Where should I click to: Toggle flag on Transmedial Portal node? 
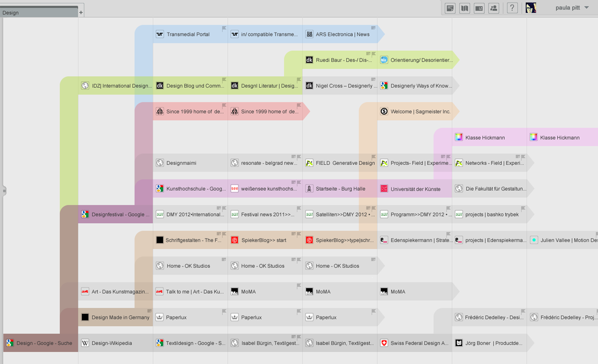click(224, 28)
